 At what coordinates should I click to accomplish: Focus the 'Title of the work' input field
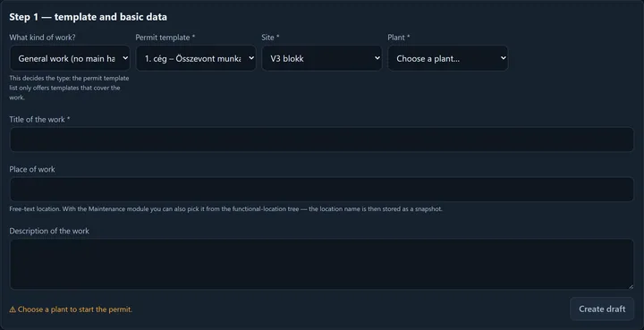[x=322, y=140]
